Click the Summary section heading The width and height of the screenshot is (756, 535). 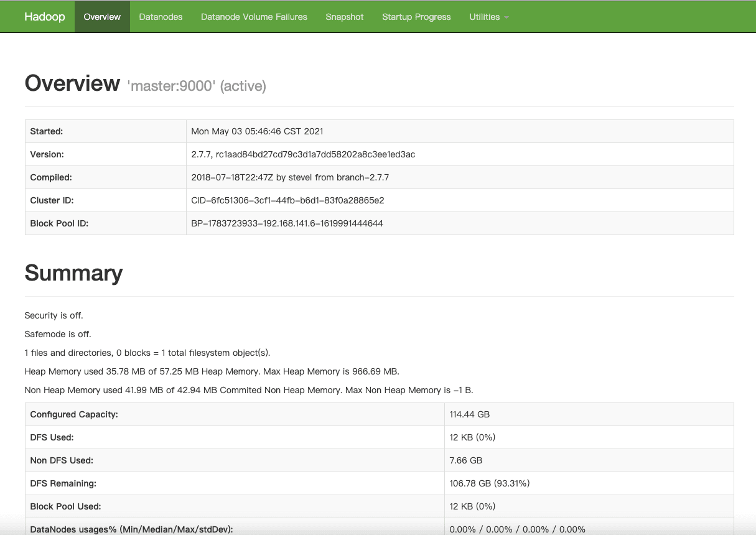(x=73, y=273)
